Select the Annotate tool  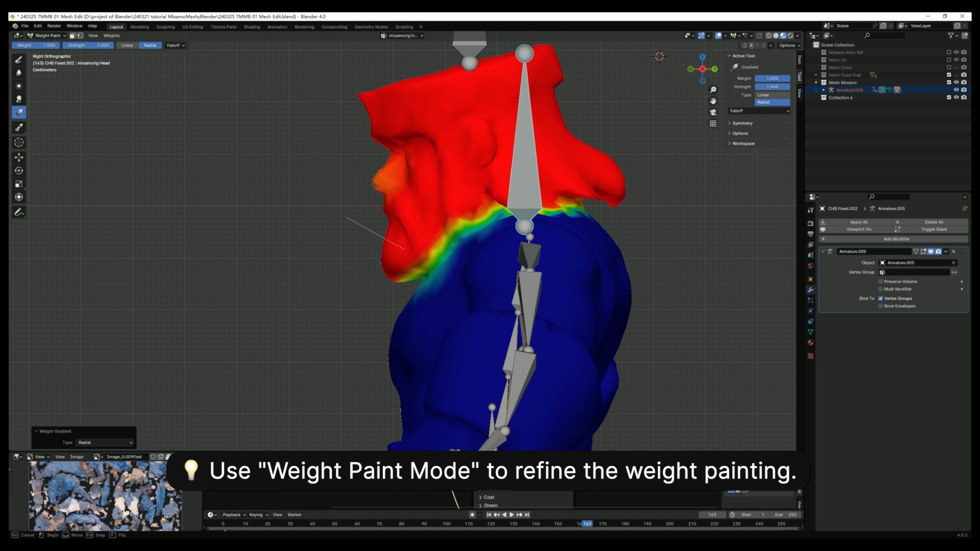[19, 212]
